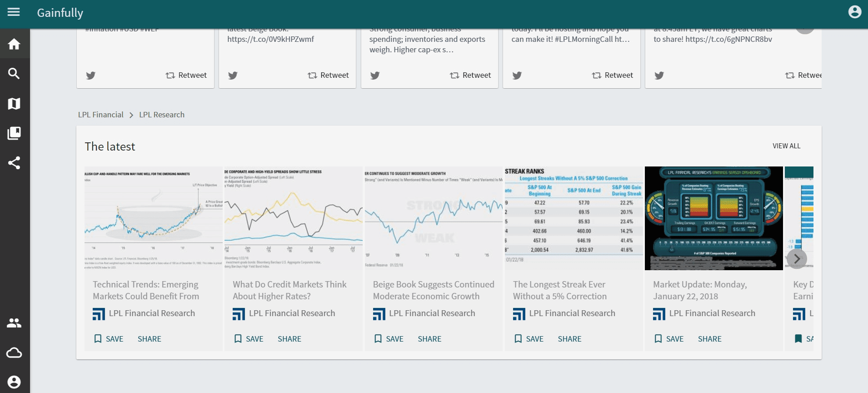Open the profile icon at sidebar bottom
Screen dimensions: 868x393
pyautogui.click(x=14, y=382)
